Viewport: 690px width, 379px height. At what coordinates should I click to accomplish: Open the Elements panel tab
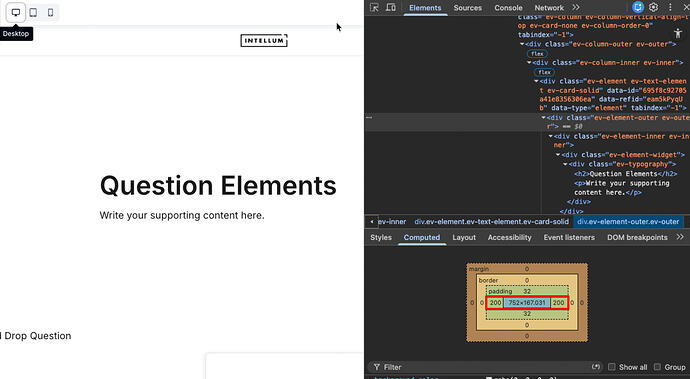coord(425,7)
